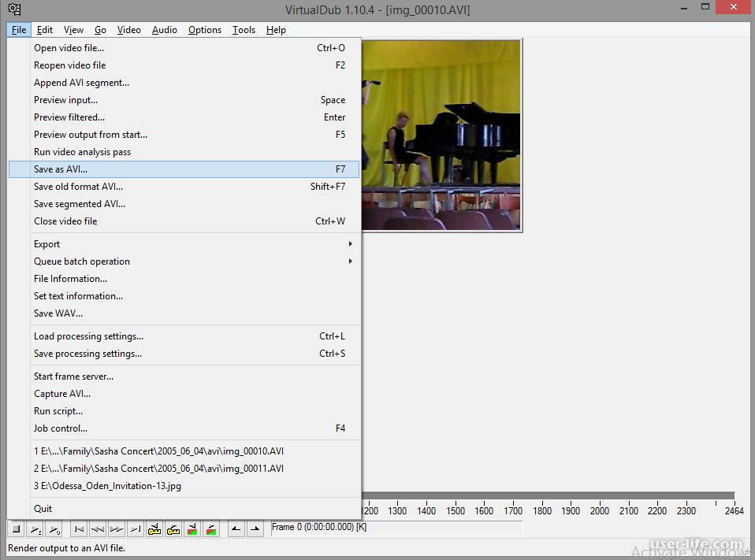
Task: Select Run script... entry
Action: coord(184,411)
